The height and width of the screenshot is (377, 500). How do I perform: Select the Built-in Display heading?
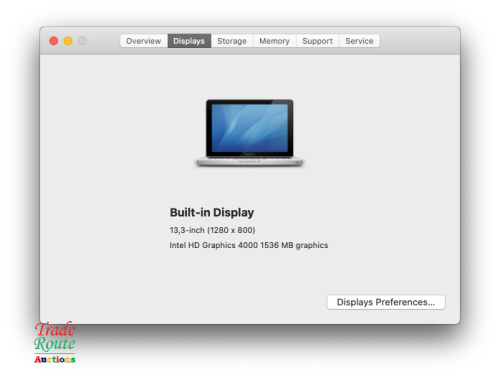pyautogui.click(x=212, y=213)
